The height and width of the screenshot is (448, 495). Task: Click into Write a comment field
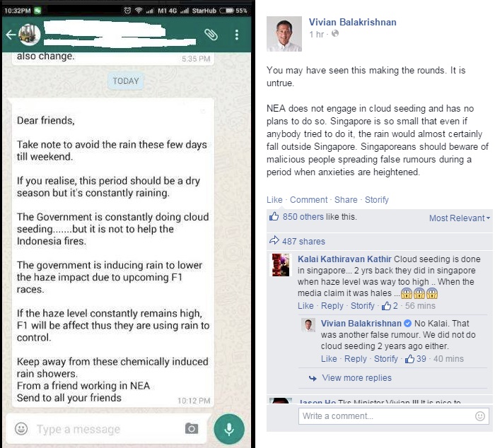pos(393,416)
